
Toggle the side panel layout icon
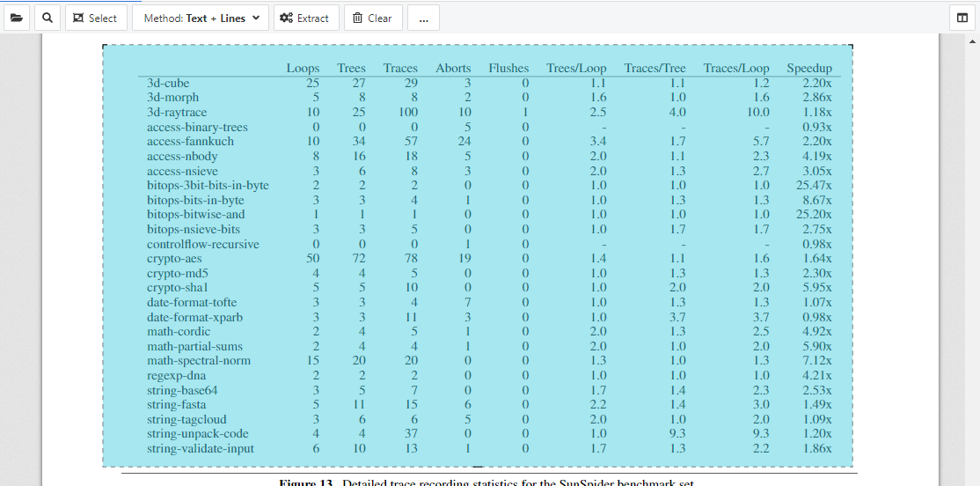coord(962,18)
